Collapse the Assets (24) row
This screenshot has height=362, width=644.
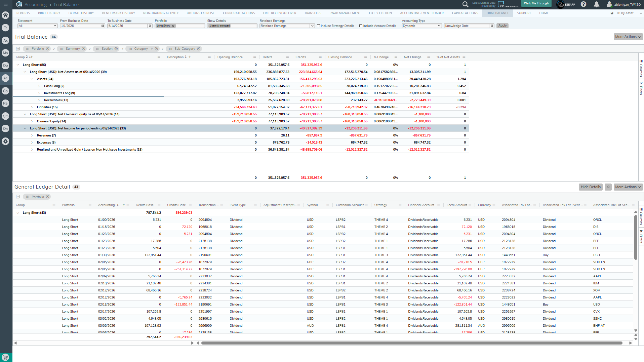(32, 79)
